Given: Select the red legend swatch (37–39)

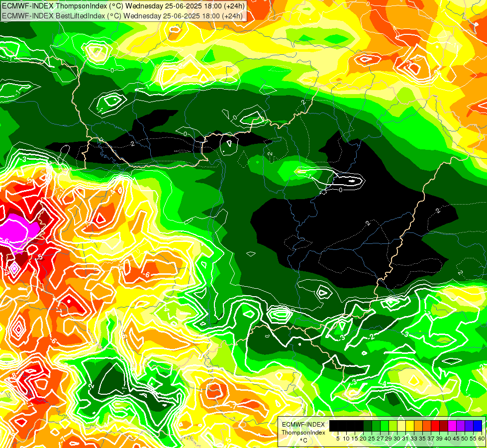Looking at the screenshot, I should point(435,426).
